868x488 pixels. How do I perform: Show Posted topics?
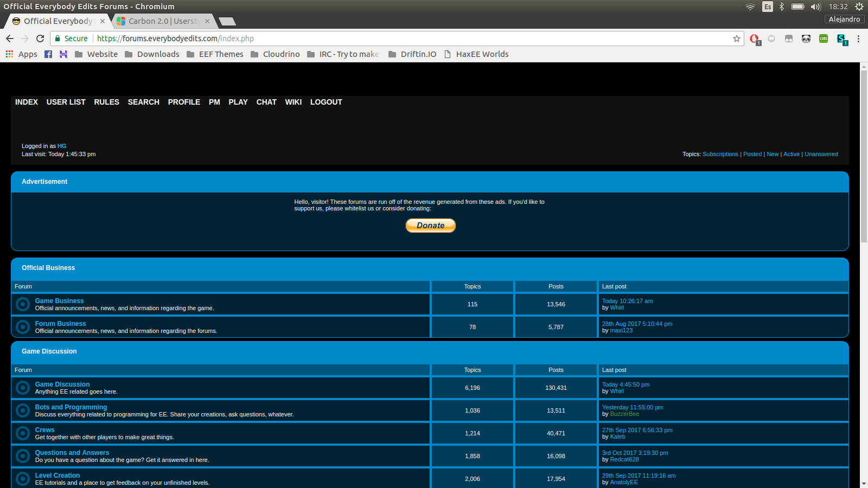[752, 154]
